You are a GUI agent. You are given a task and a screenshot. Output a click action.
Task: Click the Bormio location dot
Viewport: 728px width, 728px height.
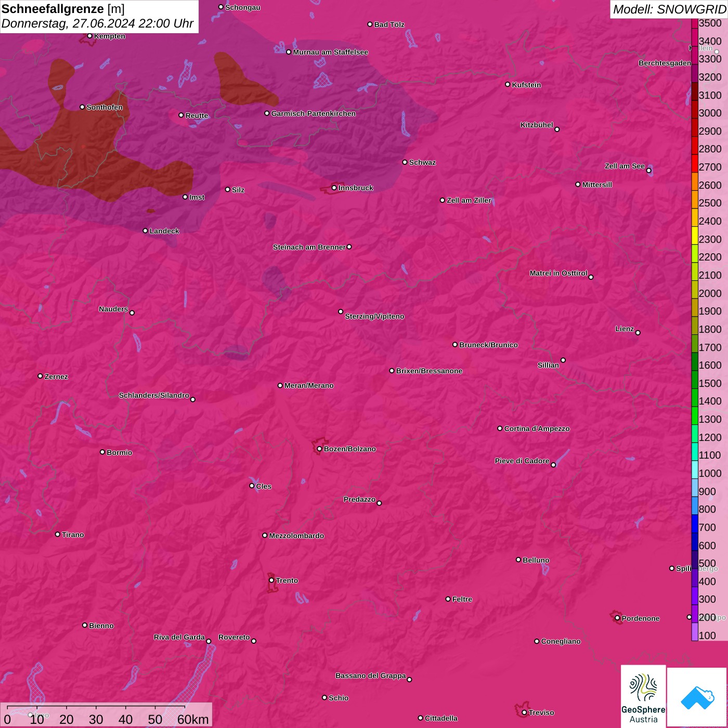pos(102,452)
